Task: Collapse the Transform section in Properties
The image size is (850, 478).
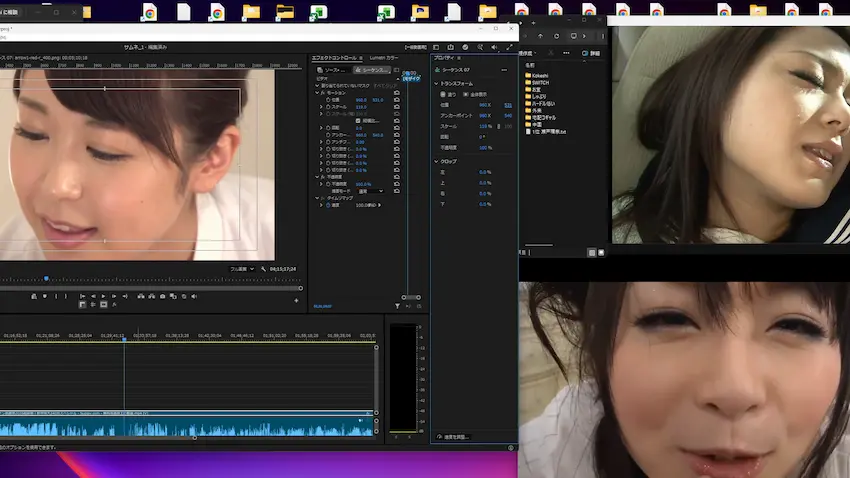Action: pyautogui.click(x=436, y=83)
